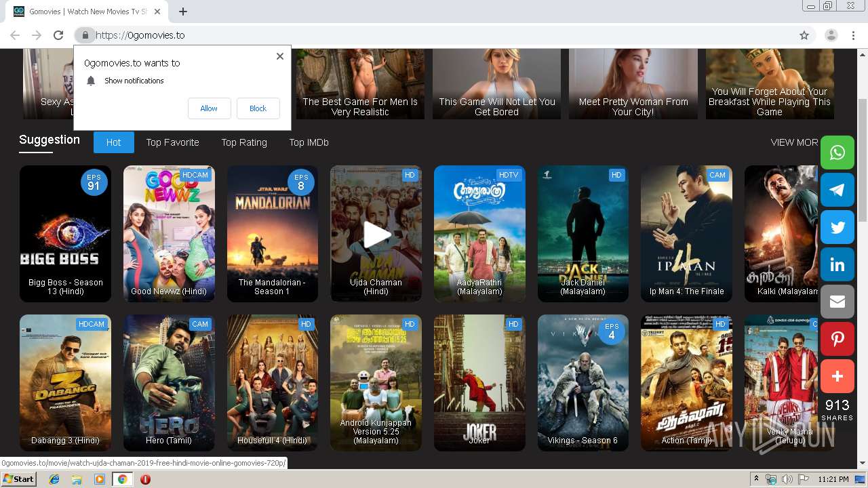
Task: Open Venky Mama (Telugu) poster
Action: 782,383
